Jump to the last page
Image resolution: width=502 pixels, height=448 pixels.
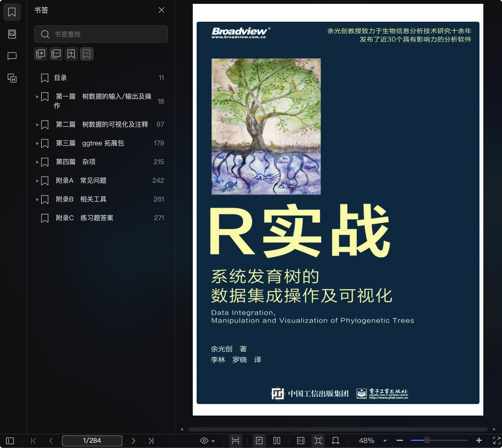(x=151, y=441)
